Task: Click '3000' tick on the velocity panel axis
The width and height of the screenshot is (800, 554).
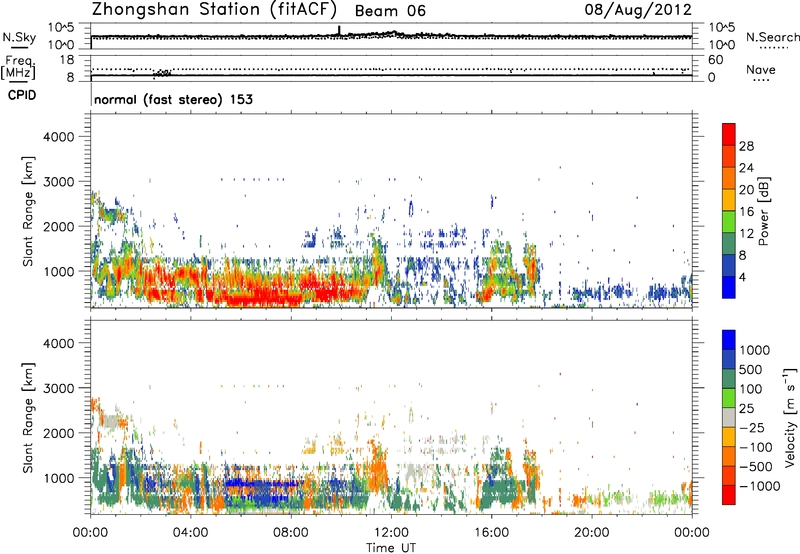Action: coord(59,388)
